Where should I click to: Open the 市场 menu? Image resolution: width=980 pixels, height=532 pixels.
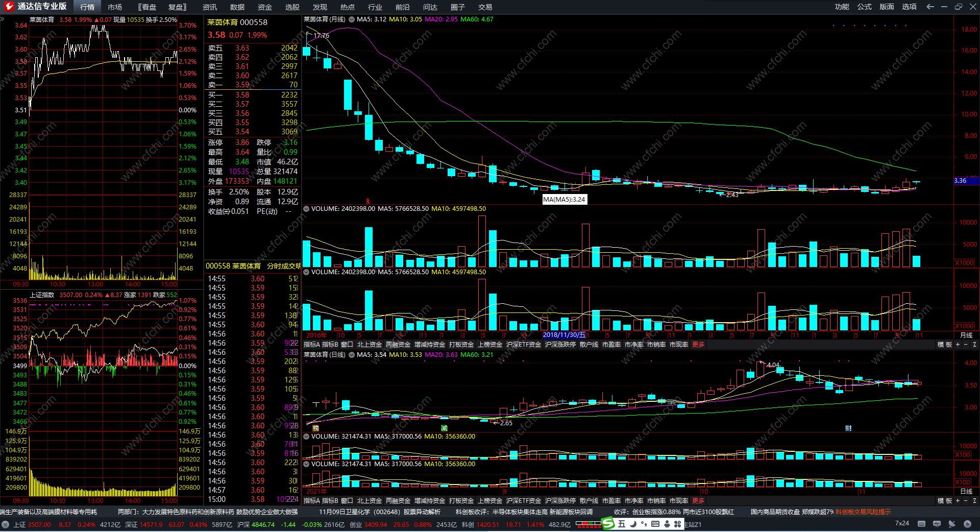coord(115,7)
